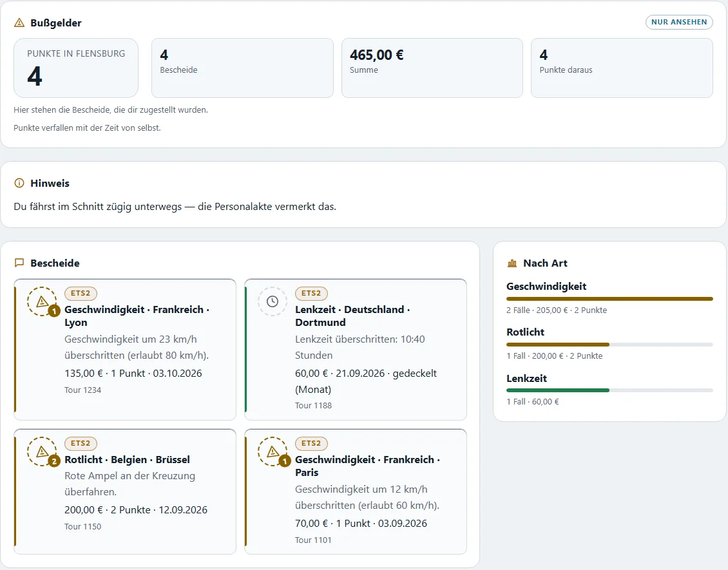The image size is (728, 570).
Task: Open the Rotlicht · Belgien · Brüssel title
Action: [127, 459]
